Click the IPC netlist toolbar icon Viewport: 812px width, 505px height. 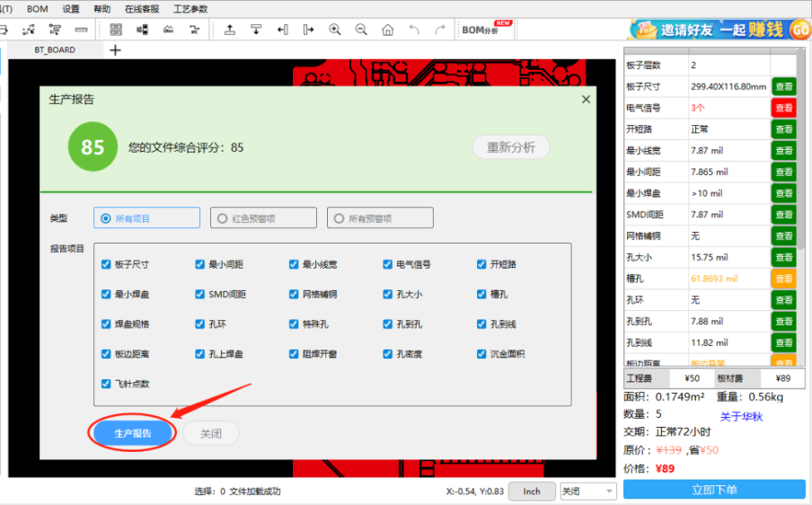194,30
